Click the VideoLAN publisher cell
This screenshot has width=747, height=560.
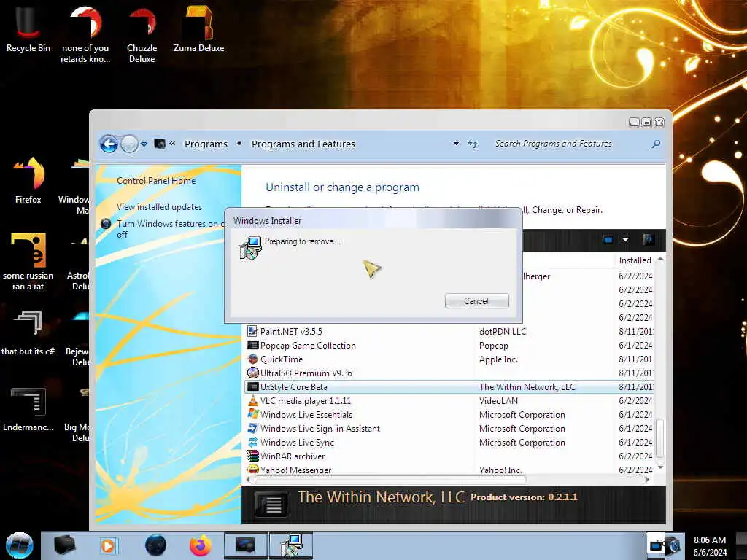[x=498, y=401]
